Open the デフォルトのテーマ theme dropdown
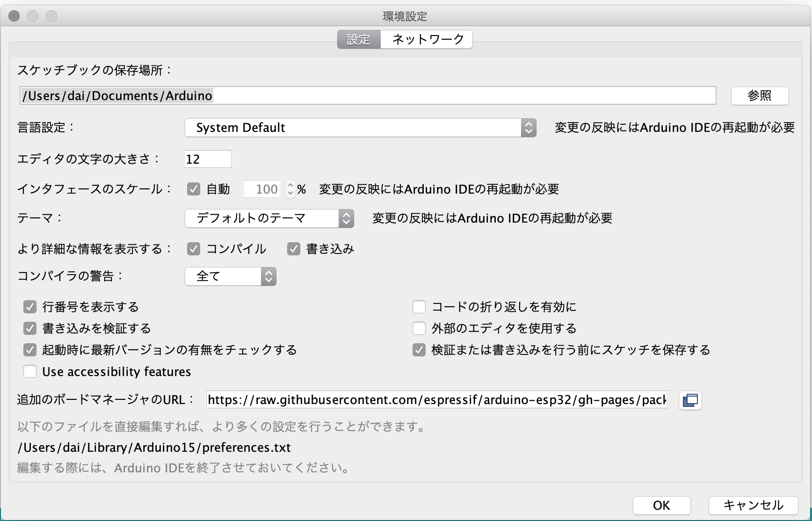812x521 pixels. click(269, 218)
